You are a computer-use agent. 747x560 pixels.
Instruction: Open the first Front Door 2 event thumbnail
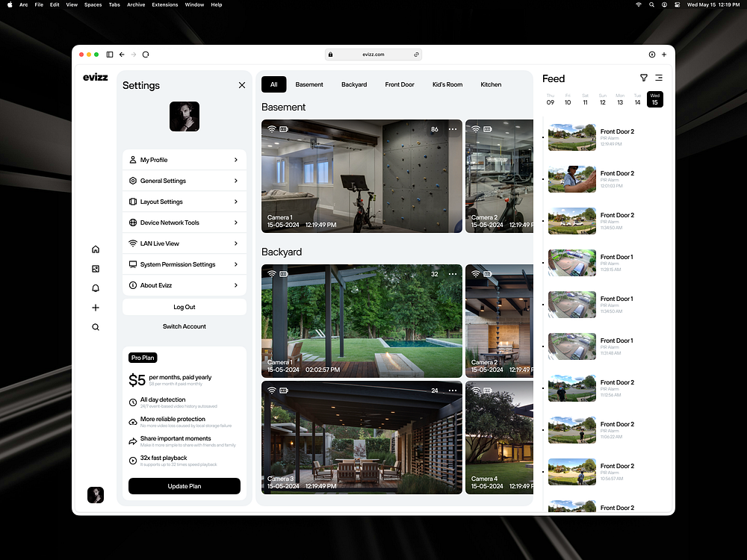(571, 137)
